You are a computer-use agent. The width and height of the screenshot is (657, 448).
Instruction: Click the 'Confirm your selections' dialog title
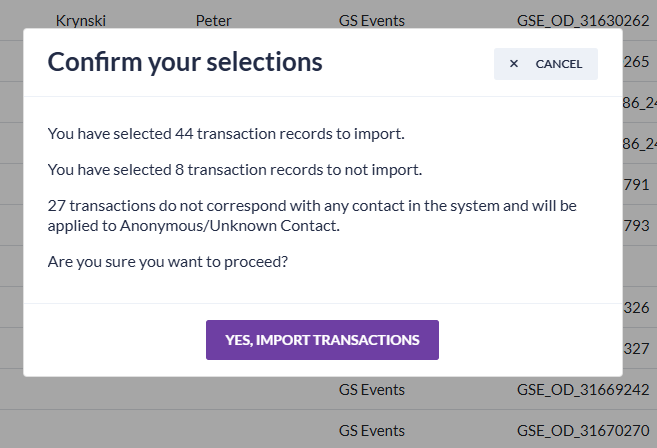pos(185,62)
